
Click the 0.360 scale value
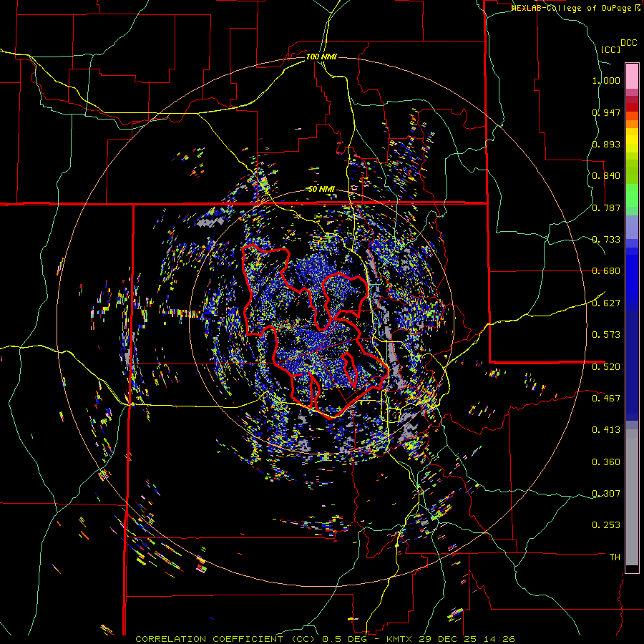point(606,462)
